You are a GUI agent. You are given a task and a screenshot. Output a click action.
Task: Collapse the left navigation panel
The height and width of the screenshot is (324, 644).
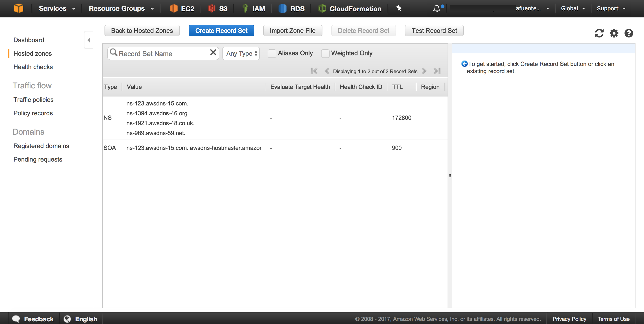pyautogui.click(x=89, y=40)
